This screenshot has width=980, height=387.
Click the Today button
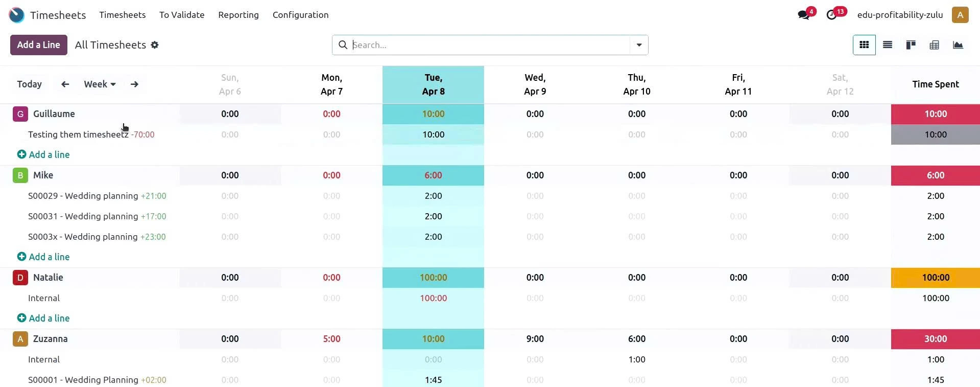click(29, 84)
